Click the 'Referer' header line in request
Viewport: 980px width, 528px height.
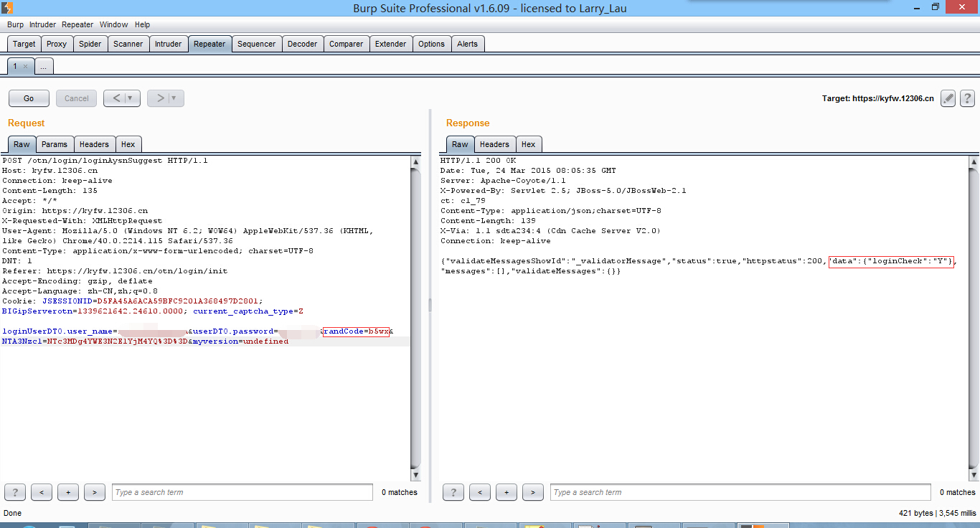115,271
